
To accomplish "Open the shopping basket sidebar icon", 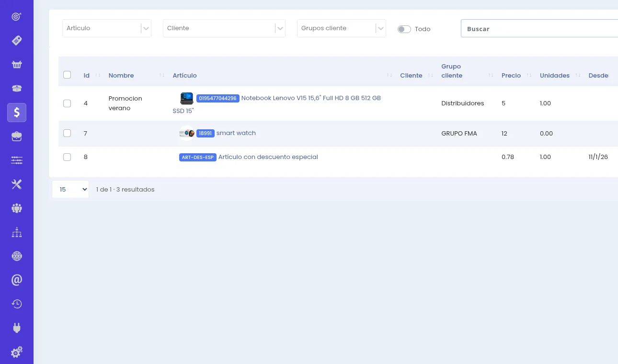I will pos(17,64).
